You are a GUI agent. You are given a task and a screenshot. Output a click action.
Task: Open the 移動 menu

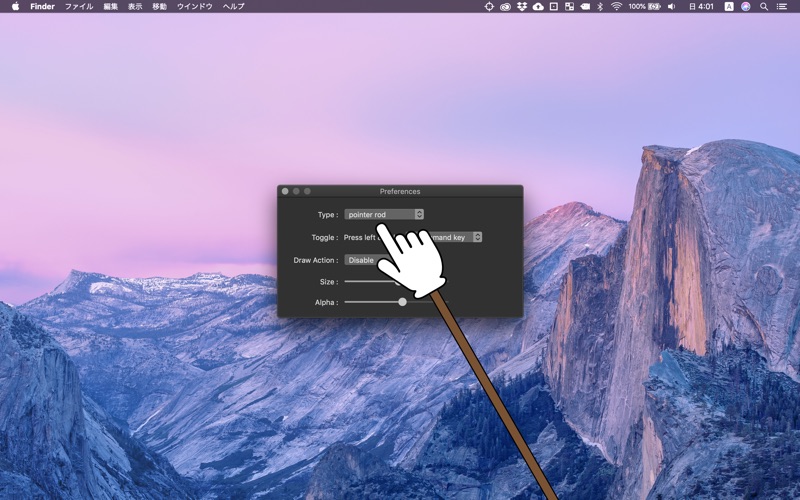(160, 6)
